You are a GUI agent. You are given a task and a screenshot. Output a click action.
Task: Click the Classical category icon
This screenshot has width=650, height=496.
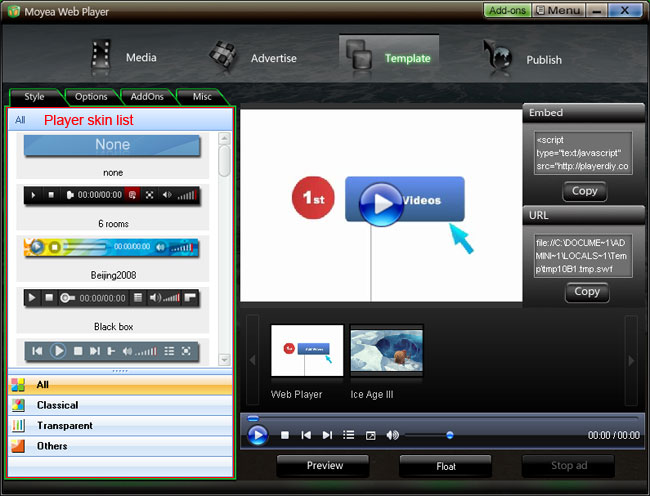point(18,405)
